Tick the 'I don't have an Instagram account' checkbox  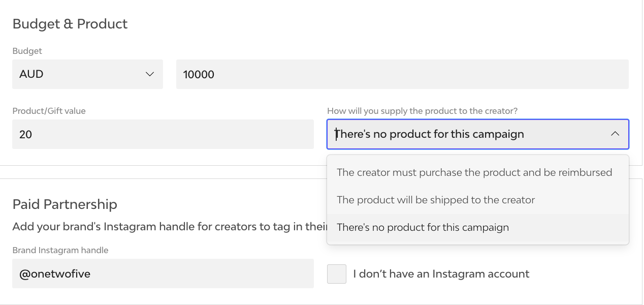coord(337,274)
